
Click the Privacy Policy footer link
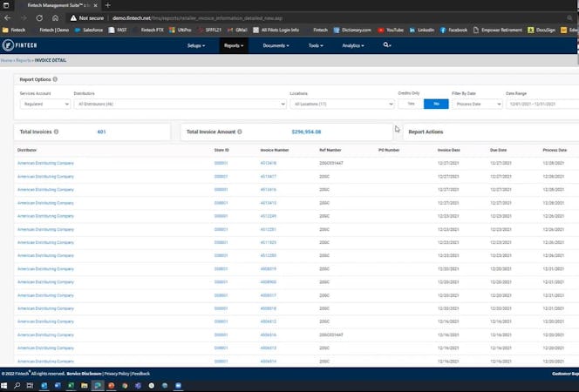[117, 374]
